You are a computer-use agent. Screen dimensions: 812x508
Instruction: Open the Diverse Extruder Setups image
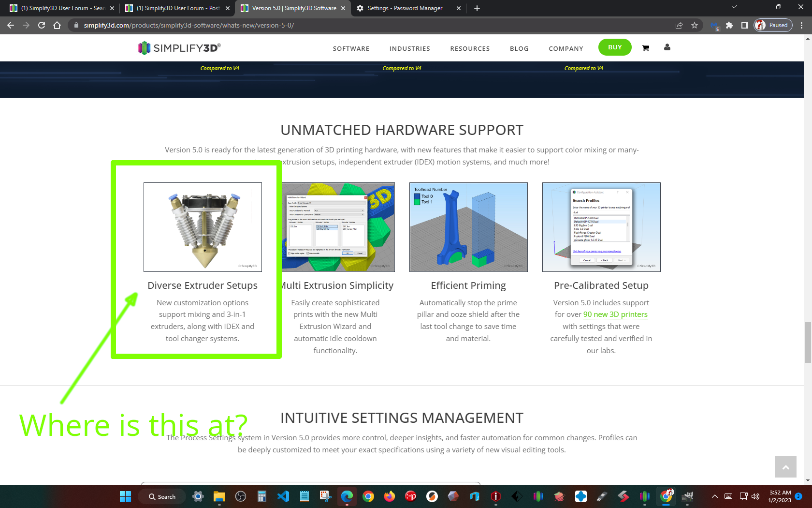pyautogui.click(x=203, y=227)
